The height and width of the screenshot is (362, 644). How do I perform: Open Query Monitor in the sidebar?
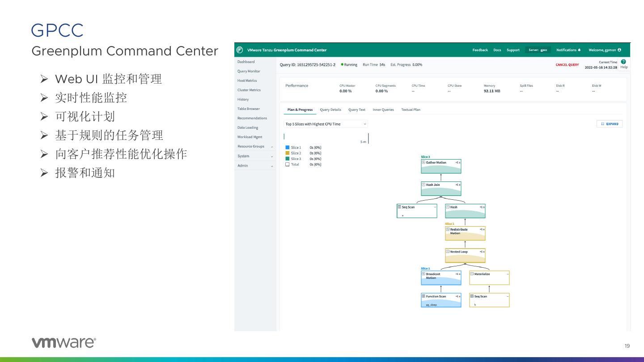(x=249, y=71)
